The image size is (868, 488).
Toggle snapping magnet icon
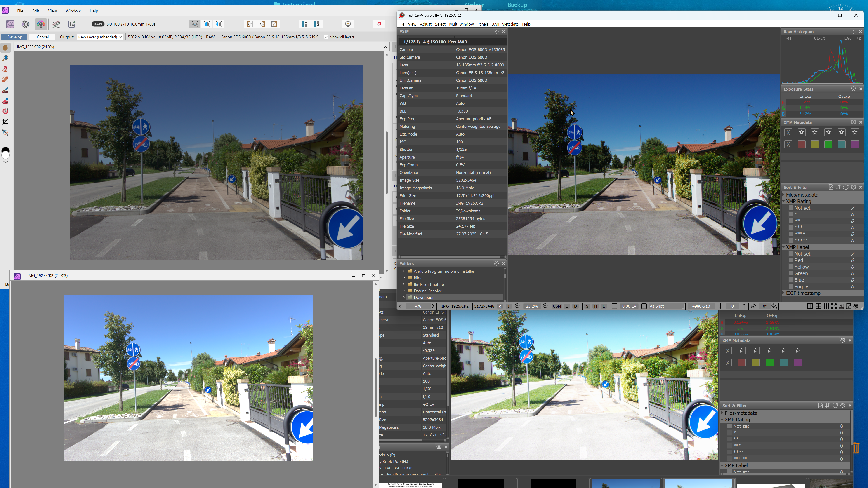379,24
